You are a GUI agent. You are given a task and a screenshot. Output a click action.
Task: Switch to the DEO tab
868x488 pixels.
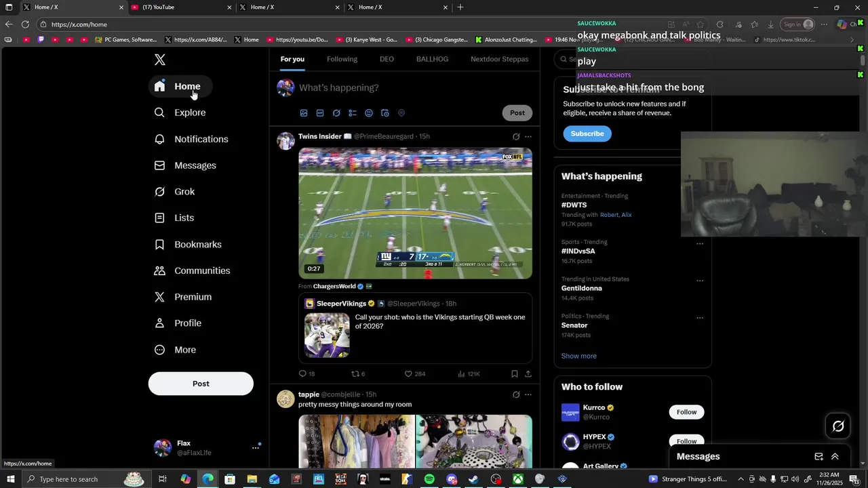pos(387,59)
